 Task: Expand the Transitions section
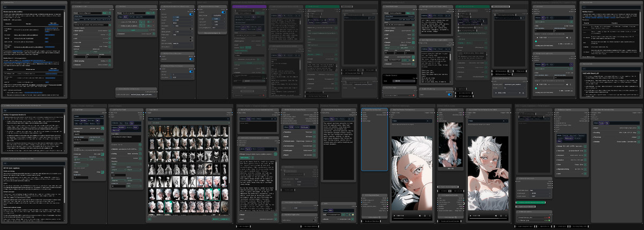click(300, 131)
